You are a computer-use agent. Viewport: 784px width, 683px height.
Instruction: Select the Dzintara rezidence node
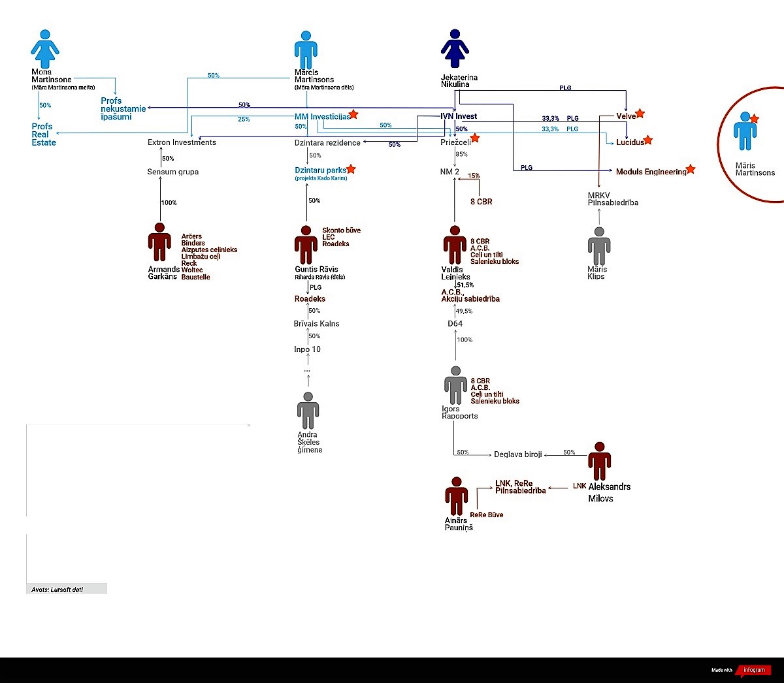(327, 142)
